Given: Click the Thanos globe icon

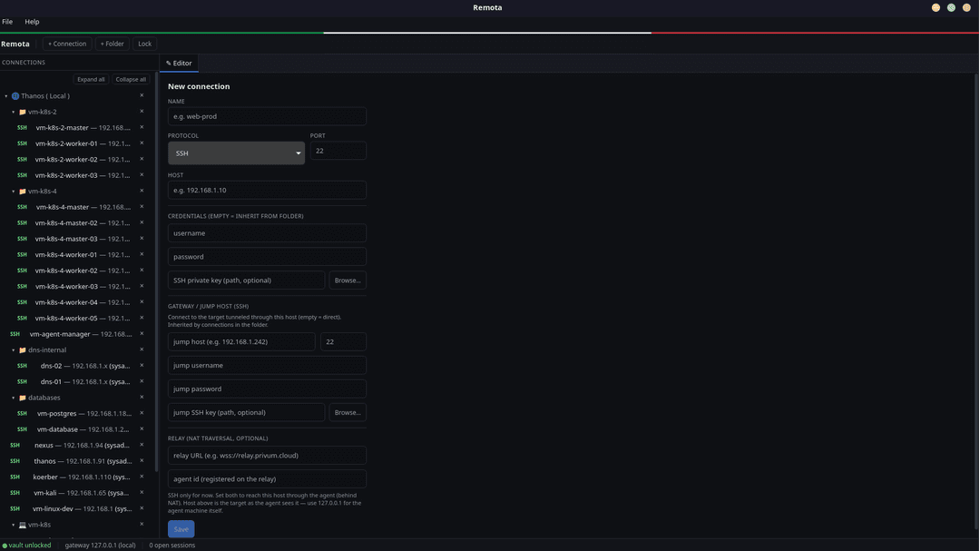Looking at the screenshot, I should [15, 96].
